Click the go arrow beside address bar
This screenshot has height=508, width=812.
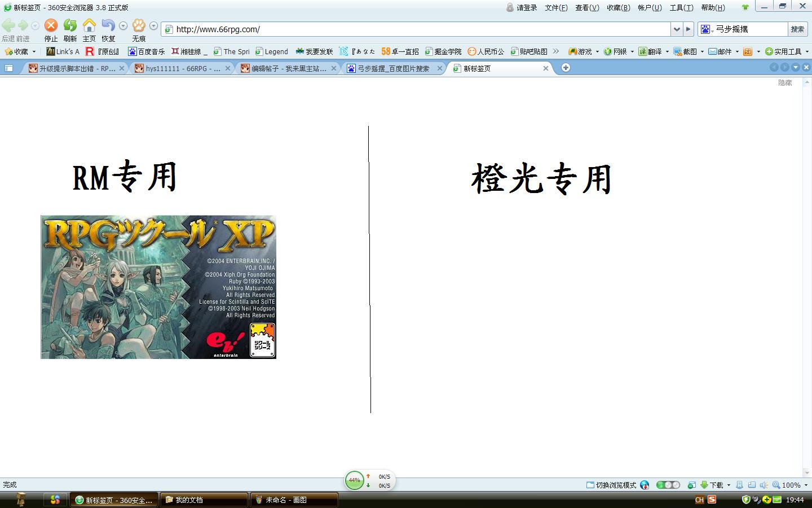(689, 29)
